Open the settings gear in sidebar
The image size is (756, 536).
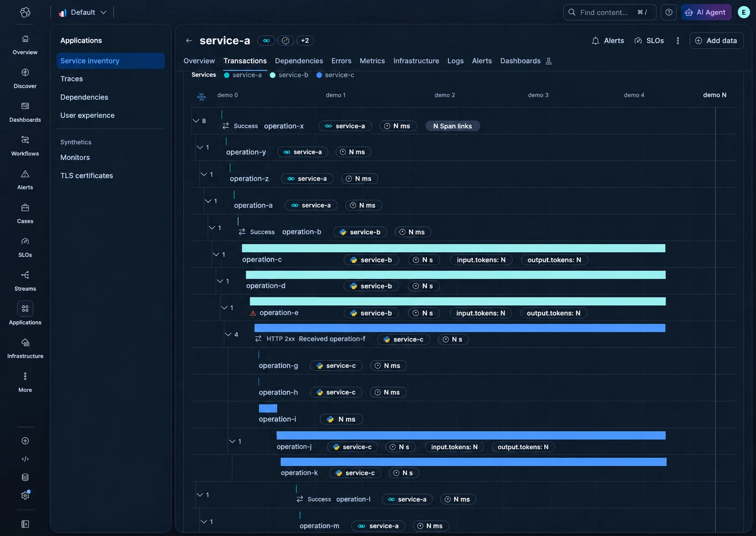point(25,495)
